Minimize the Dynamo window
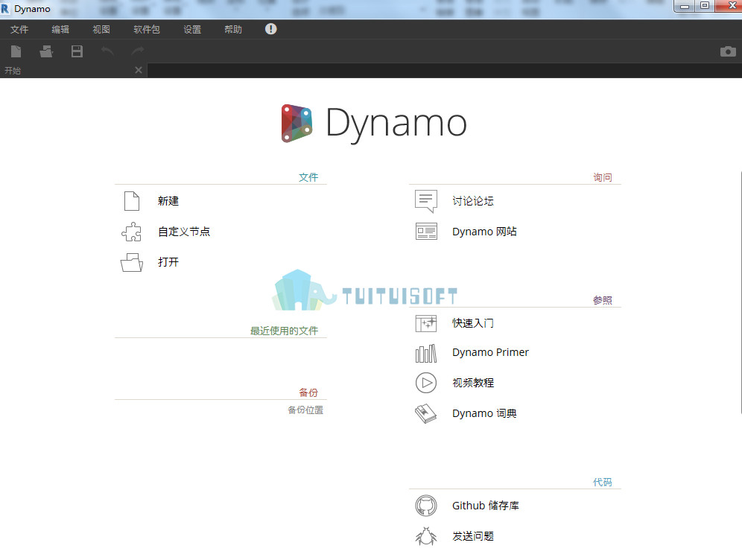The height and width of the screenshot is (560, 742). [x=685, y=6]
